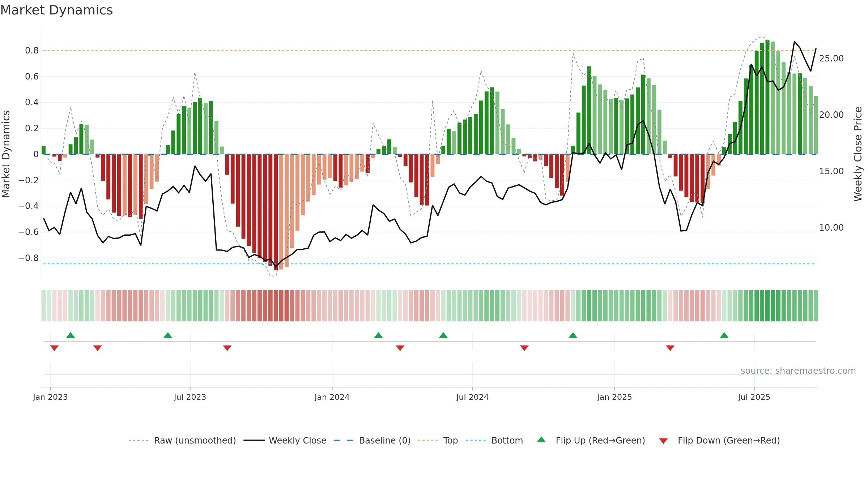Click the first flip-down marker at Jan 2023
This screenshot has height=488, width=868.
[54, 348]
